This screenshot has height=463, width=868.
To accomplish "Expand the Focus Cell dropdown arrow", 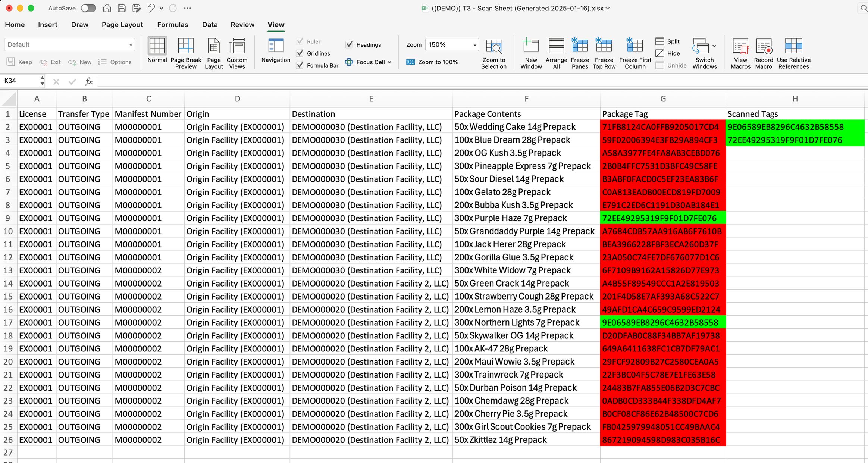I will [x=389, y=62].
